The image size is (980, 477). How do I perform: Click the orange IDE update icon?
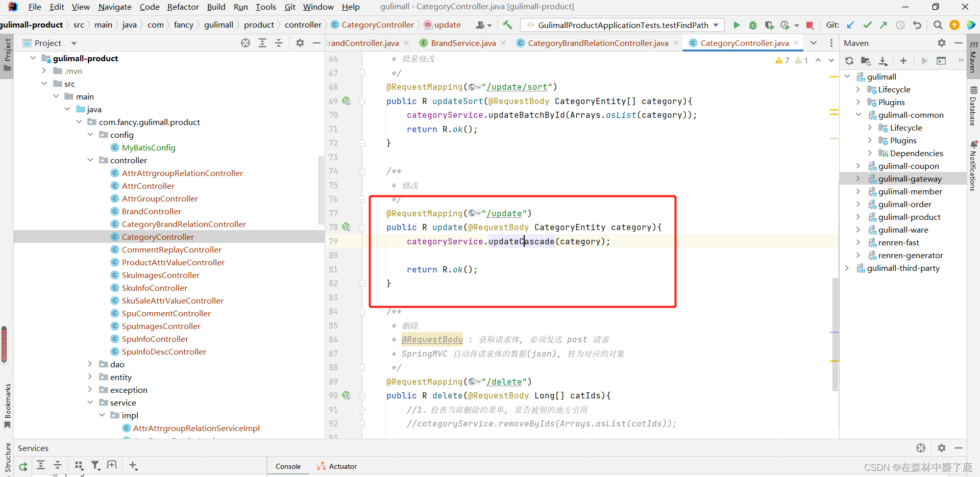(x=954, y=25)
